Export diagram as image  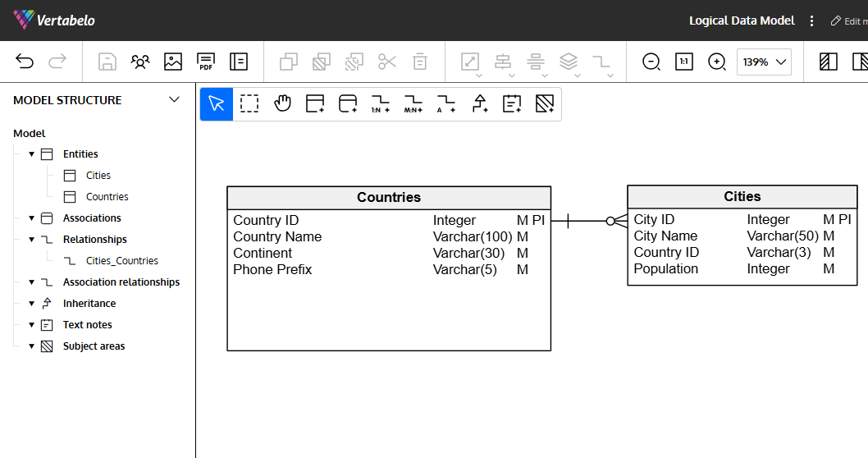click(x=173, y=62)
